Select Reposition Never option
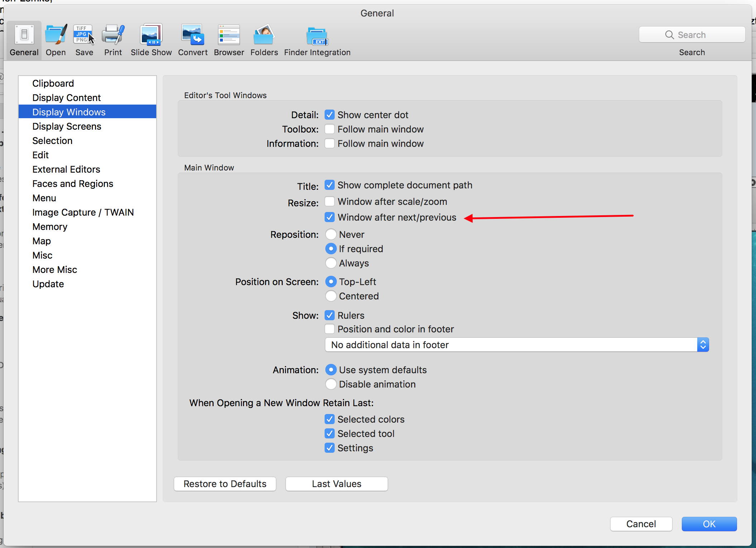756x548 pixels. pos(331,234)
